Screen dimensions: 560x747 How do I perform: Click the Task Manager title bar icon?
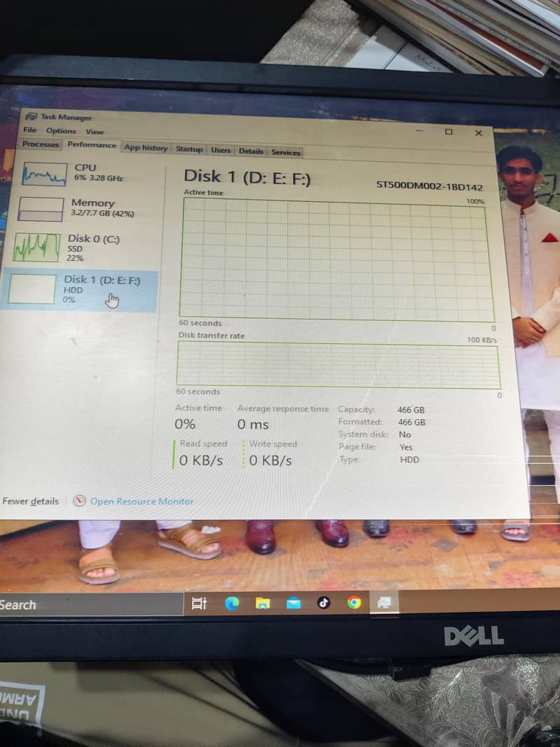point(31,116)
